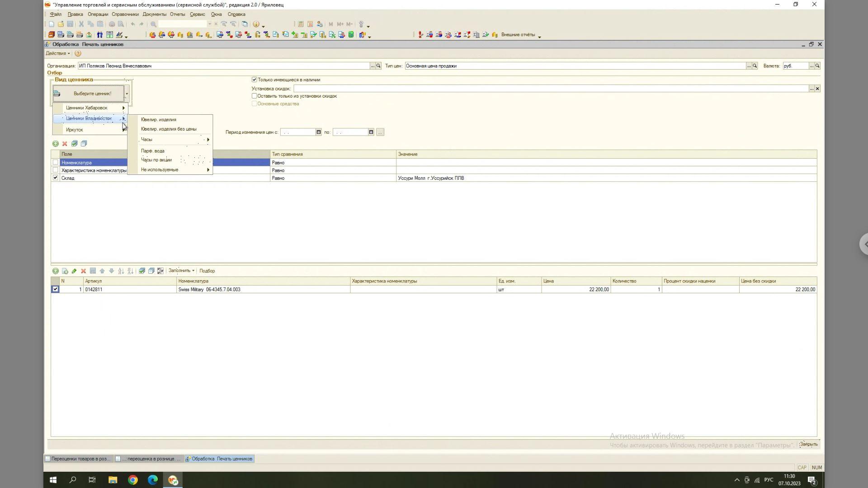Expand 'Ценники Хабаровск' submenu
Viewport: 868px width, 488px height.
[x=90, y=108]
